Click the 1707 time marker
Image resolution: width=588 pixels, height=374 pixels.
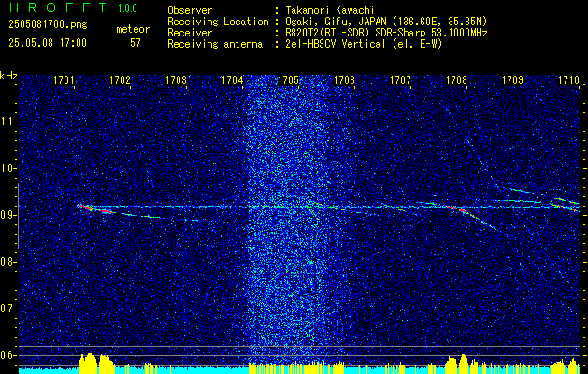click(x=400, y=79)
